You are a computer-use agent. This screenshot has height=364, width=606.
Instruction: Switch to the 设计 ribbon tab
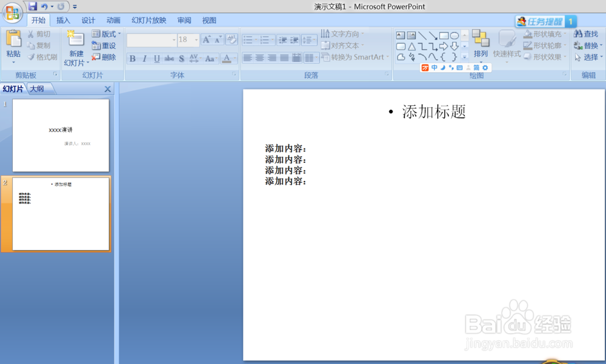pos(88,21)
